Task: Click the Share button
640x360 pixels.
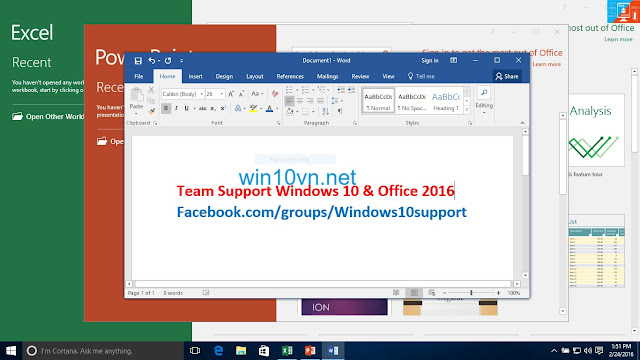Action: (507, 76)
